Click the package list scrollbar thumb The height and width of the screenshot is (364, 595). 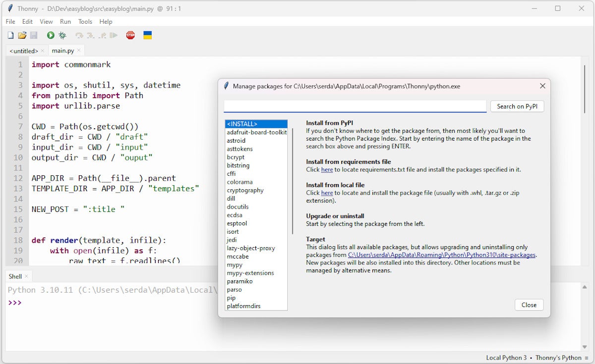pos(292,181)
